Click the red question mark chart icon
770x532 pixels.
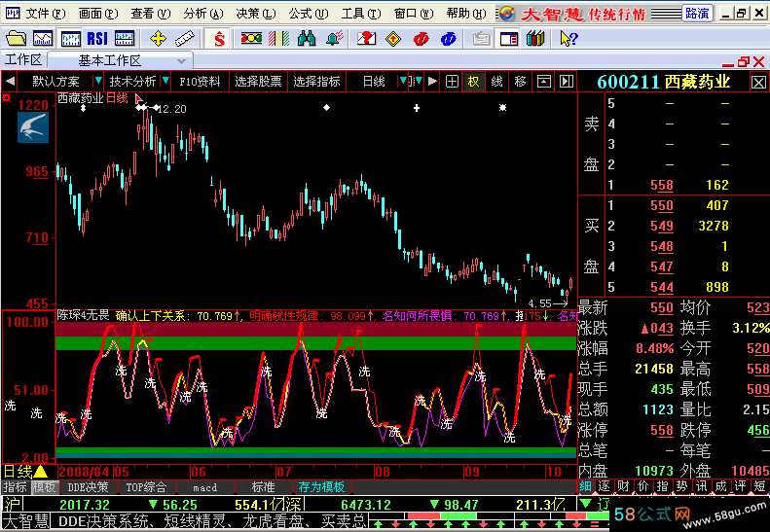coord(366,38)
